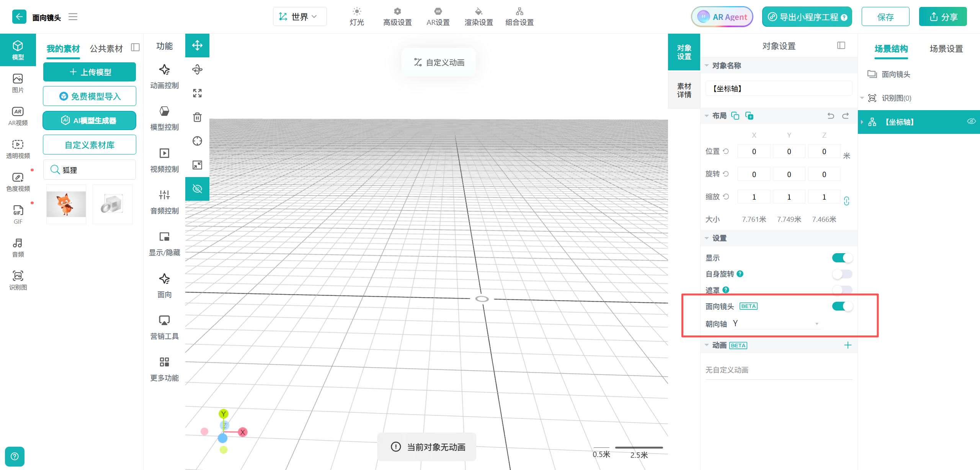Reset 旋转 values
The image size is (980, 470).
tap(725, 174)
